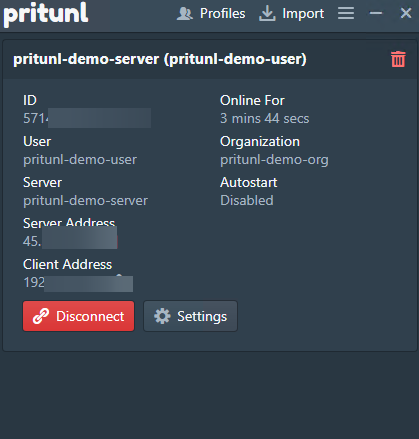Image resolution: width=419 pixels, height=439 pixels.
Task: Click the 'User' label
Action: 37,141
